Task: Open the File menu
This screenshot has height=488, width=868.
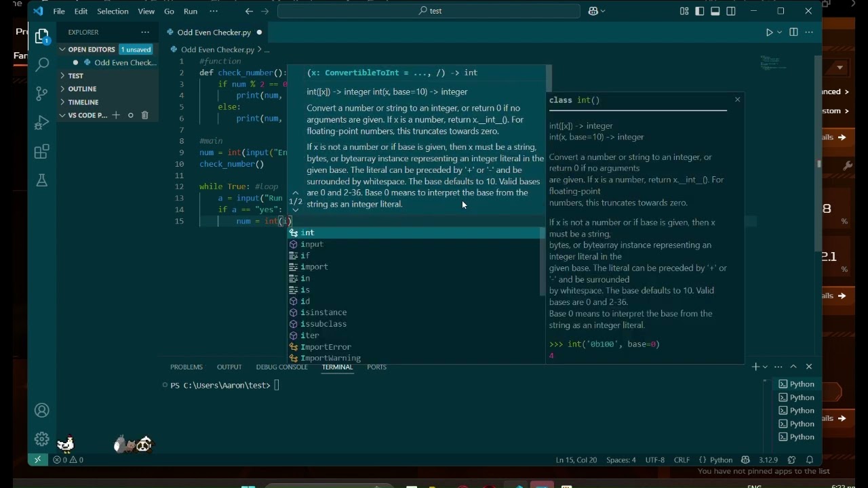Action: click(x=59, y=11)
